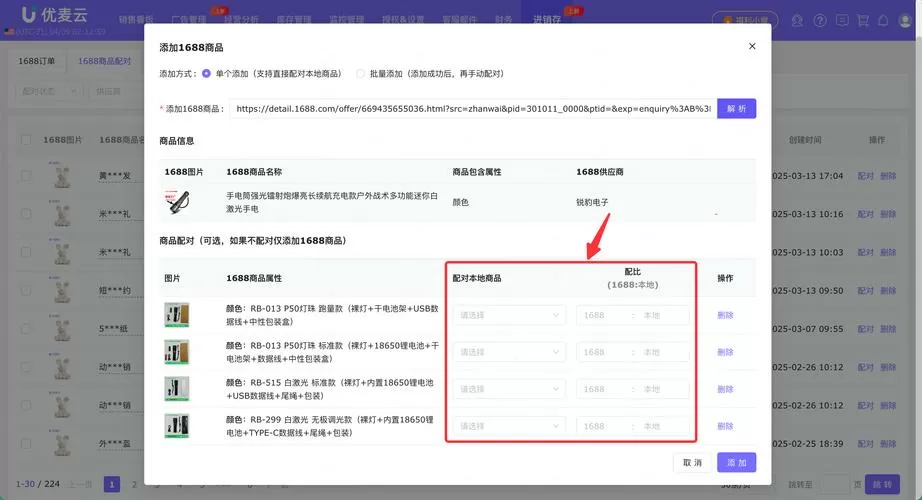Select 批量添加 radio option
Screen dimensions: 922x500
point(360,74)
